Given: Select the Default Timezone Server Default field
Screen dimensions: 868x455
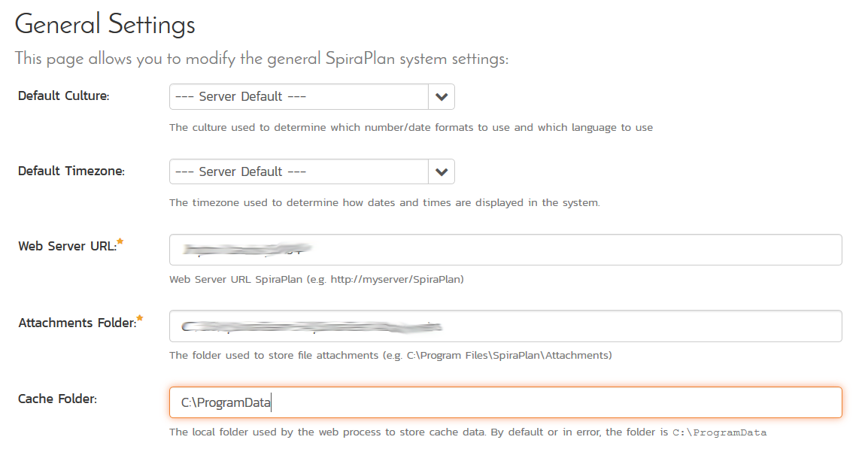Looking at the screenshot, I should point(299,171).
